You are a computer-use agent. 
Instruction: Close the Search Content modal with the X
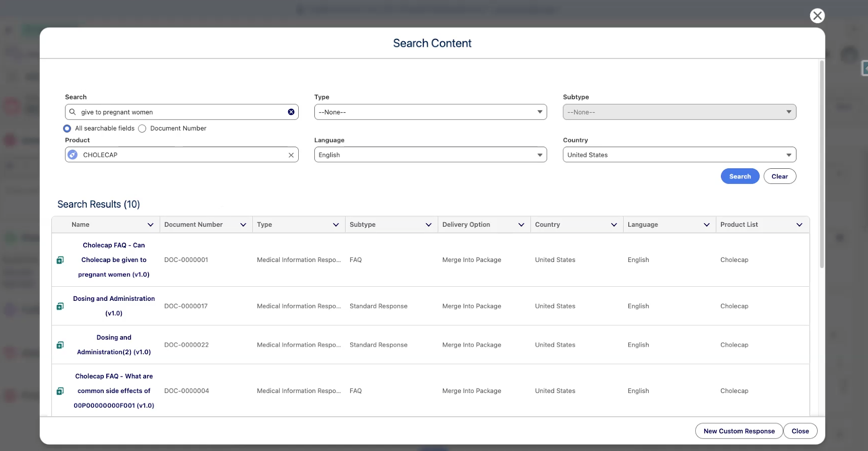(817, 16)
